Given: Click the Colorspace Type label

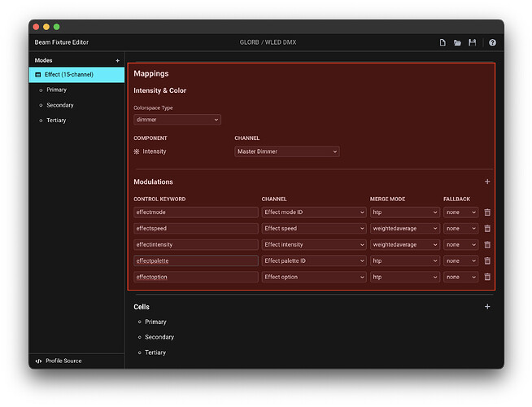Looking at the screenshot, I should pos(153,108).
